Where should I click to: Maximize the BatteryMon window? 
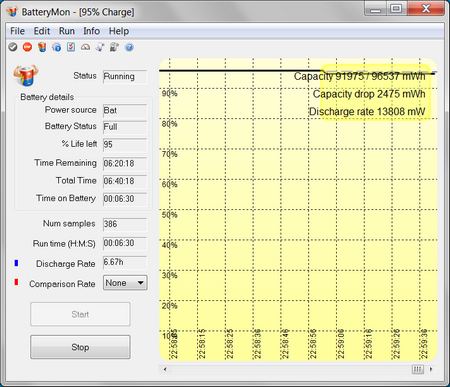click(x=396, y=9)
